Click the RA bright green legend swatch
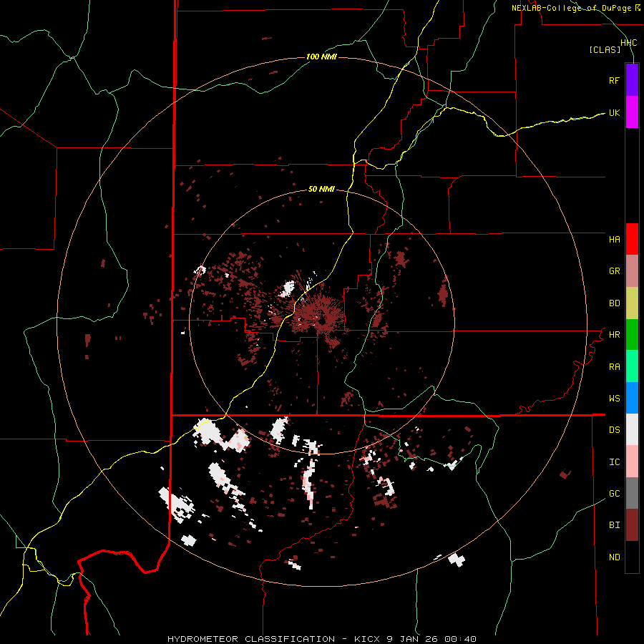This screenshot has height=644, width=644. (x=632, y=366)
